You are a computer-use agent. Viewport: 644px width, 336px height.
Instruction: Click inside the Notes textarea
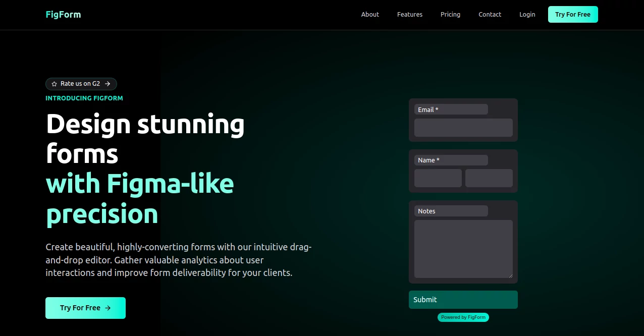463,247
